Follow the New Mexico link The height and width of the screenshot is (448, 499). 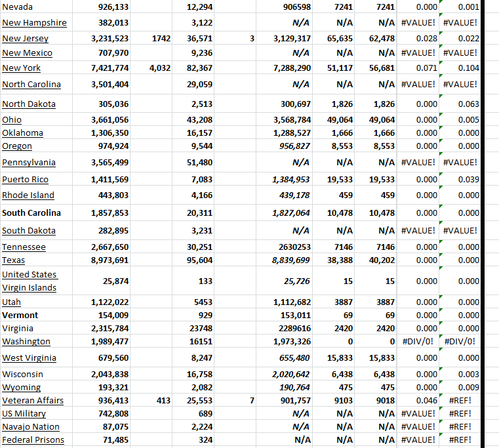click(27, 53)
